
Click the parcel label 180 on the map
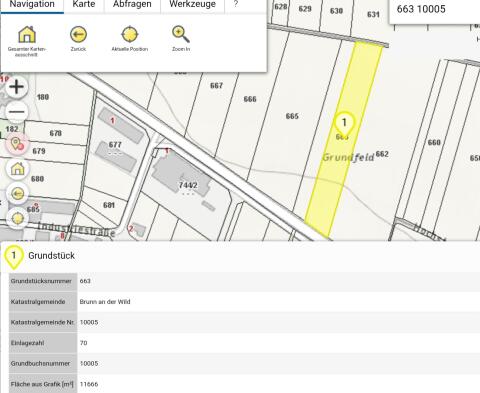43,97
